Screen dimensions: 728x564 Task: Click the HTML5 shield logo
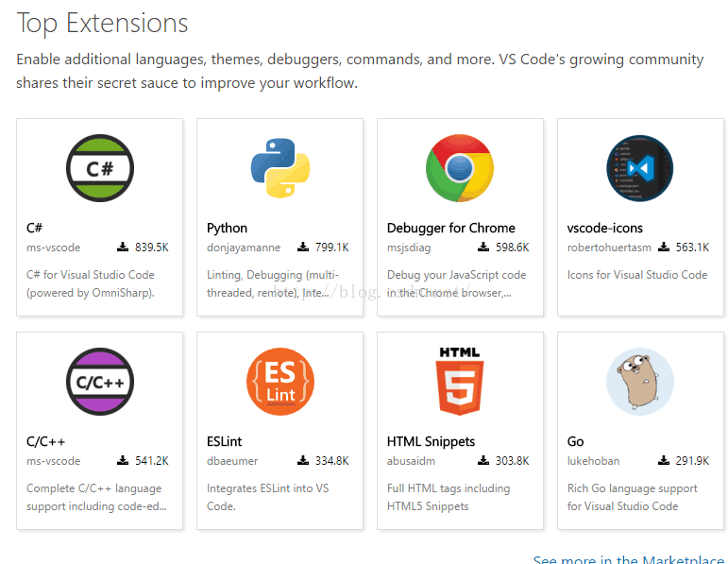click(460, 381)
